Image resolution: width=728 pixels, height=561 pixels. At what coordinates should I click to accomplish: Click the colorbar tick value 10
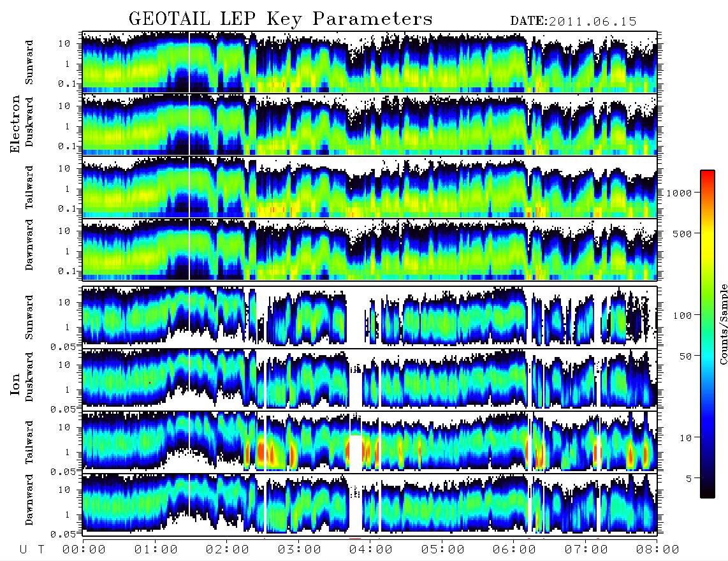coord(685,438)
